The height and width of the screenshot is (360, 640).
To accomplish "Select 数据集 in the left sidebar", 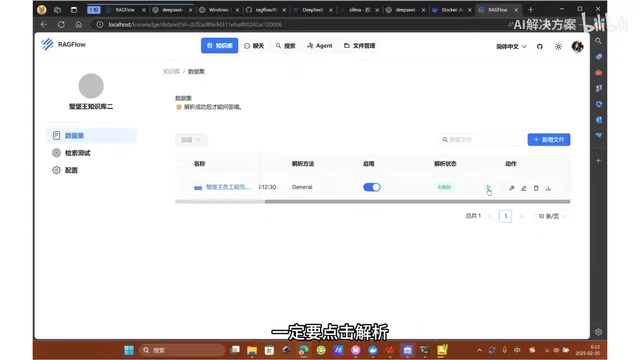I will (91, 136).
